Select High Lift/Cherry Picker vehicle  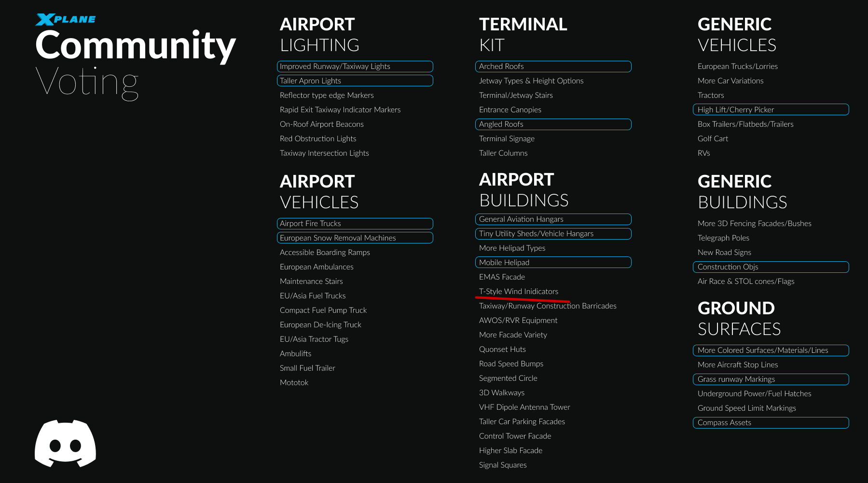pyautogui.click(x=771, y=109)
